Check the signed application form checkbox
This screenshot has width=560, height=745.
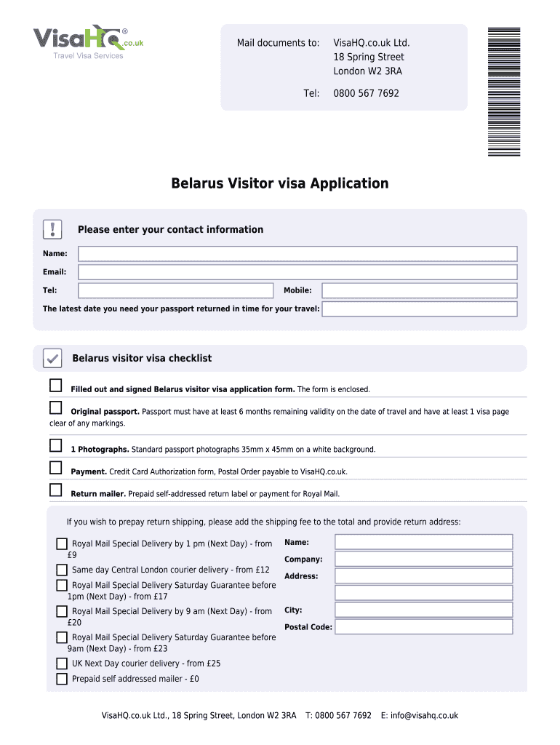(56, 385)
